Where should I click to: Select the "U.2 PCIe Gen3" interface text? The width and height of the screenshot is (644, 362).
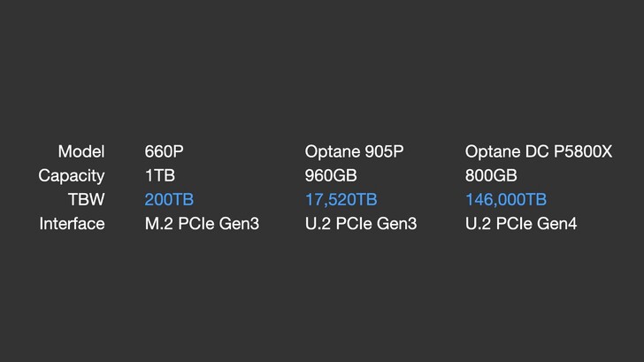(x=361, y=224)
